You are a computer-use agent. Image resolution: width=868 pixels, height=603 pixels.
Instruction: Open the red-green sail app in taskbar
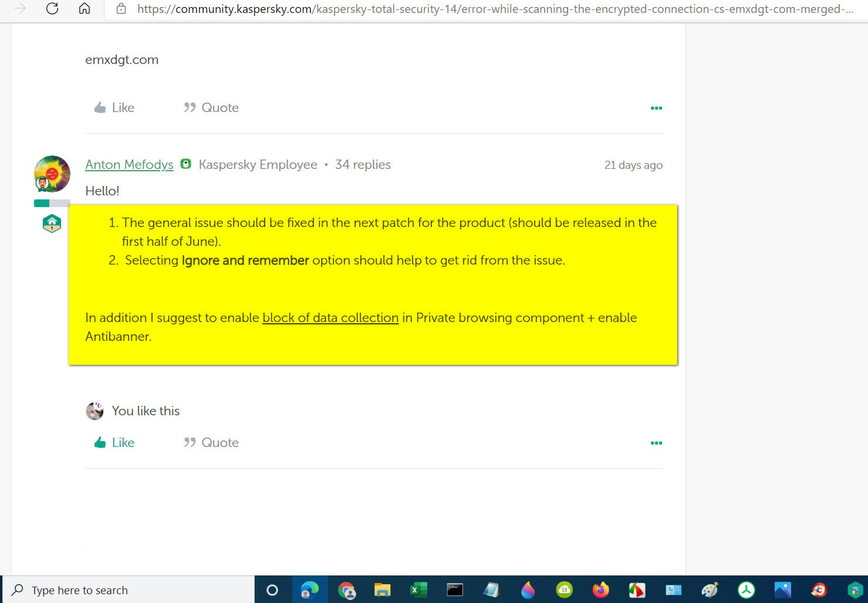637,590
